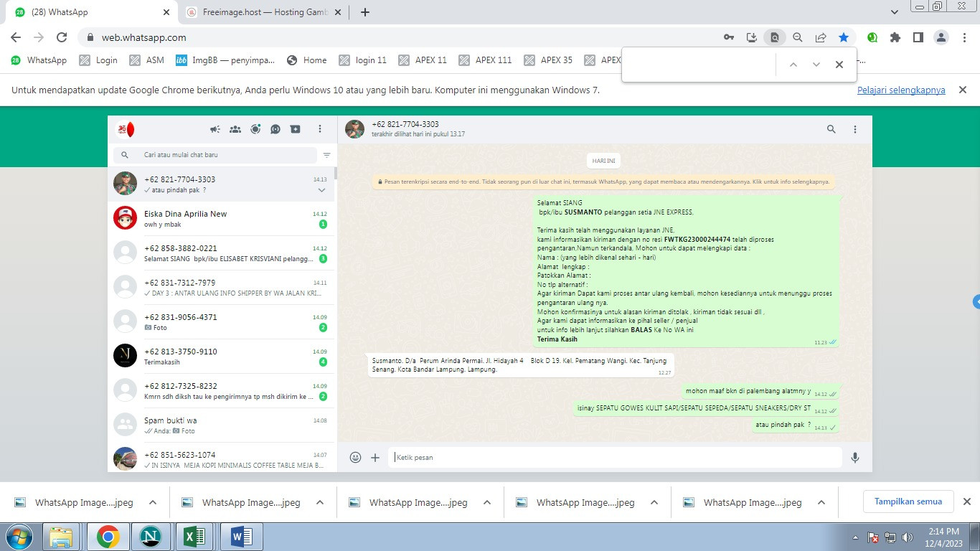Viewport: 980px width, 551px height.
Task: Open the ImgBB bookmark
Action: (225, 60)
